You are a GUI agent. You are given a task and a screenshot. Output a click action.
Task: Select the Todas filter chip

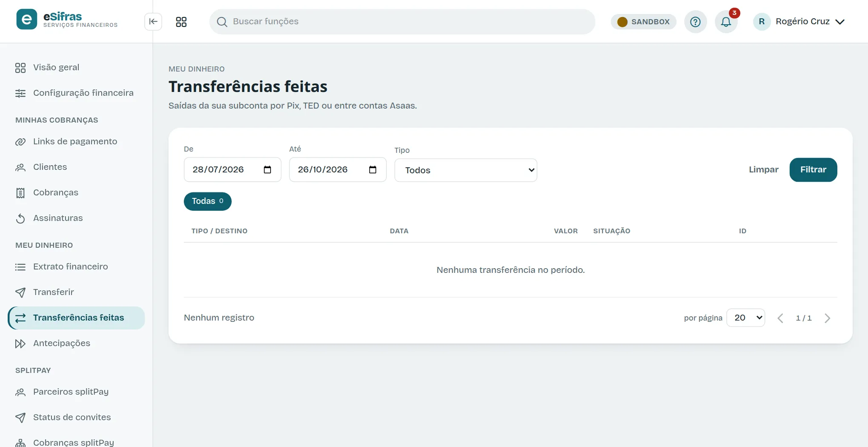click(208, 201)
